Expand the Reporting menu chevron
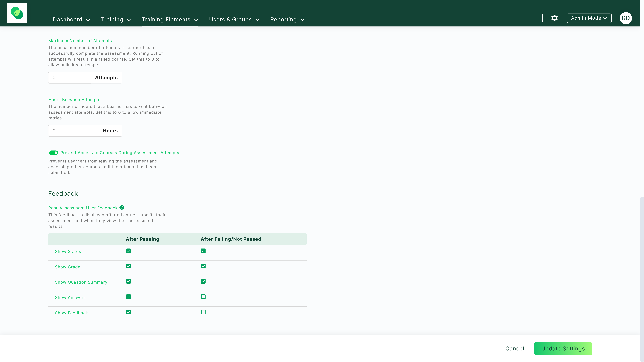 click(x=302, y=20)
